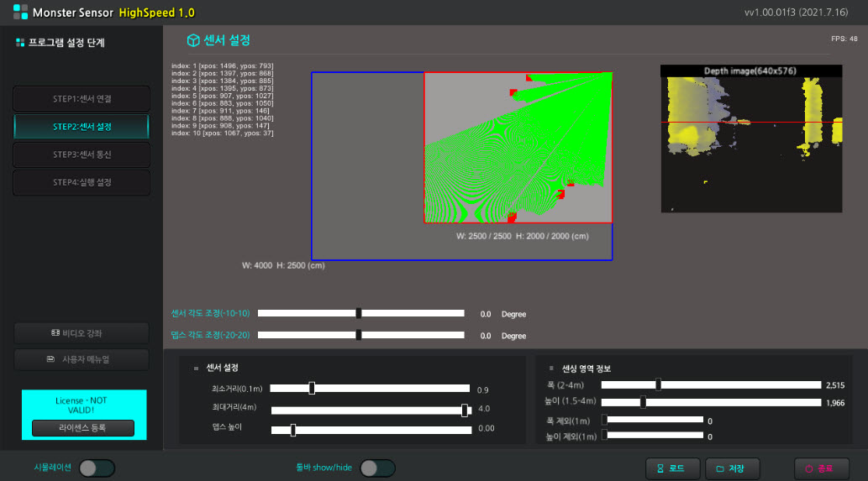
Task: Click the 높이 제외(1m) slider handle
Action: click(x=604, y=436)
